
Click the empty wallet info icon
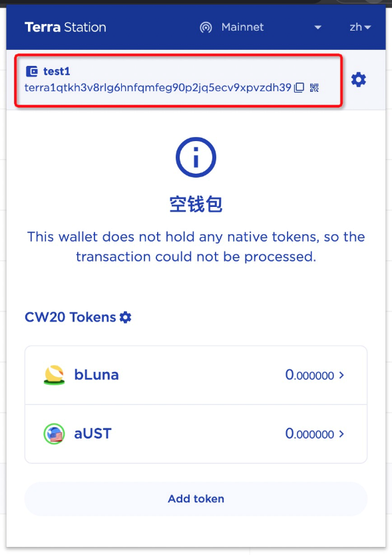coord(196,157)
